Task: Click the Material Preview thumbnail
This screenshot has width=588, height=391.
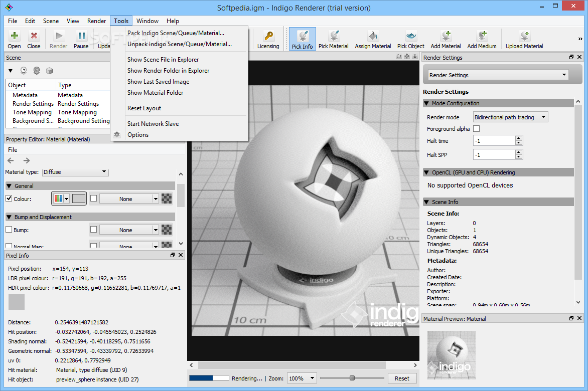Action: (x=452, y=355)
